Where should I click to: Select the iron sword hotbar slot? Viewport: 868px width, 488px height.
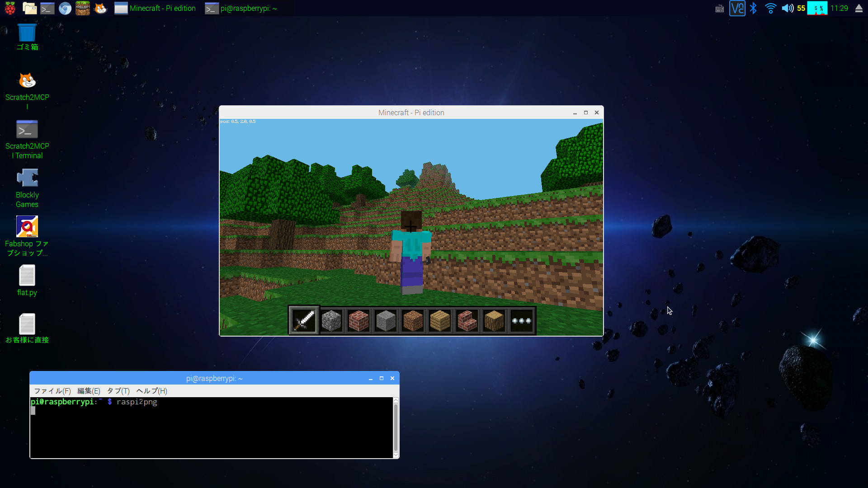(304, 320)
